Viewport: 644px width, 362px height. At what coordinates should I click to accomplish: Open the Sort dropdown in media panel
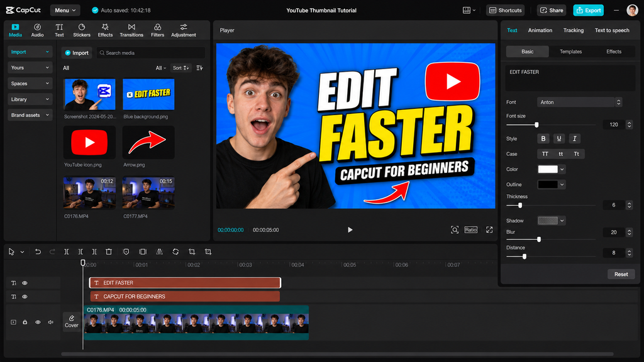pyautogui.click(x=180, y=68)
